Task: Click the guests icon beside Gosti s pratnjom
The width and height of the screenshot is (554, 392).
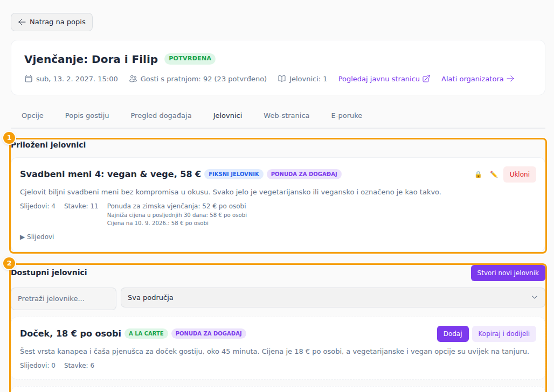Action: (133, 79)
